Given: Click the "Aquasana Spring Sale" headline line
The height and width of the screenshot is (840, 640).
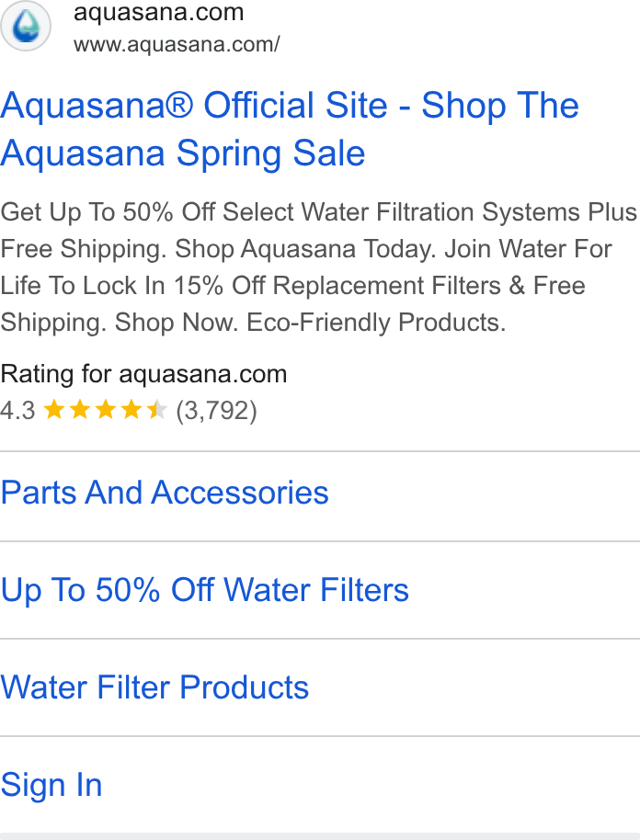Looking at the screenshot, I should click(x=183, y=153).
